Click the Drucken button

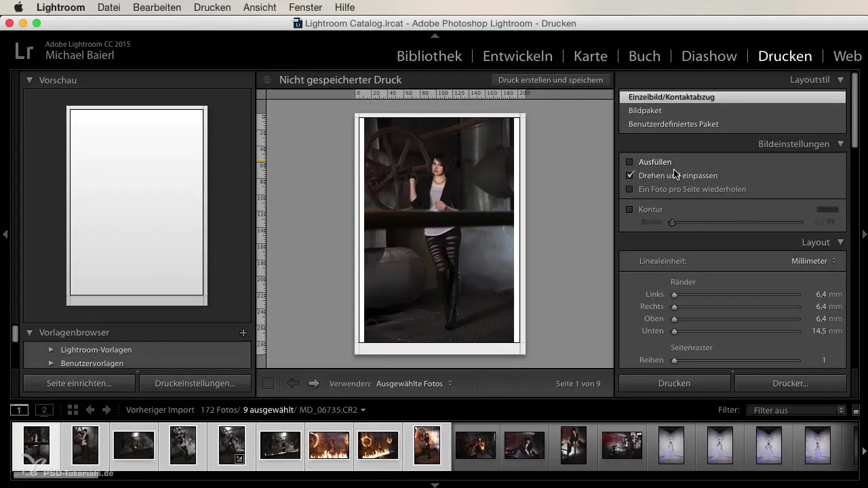click(x=675, y=383)
